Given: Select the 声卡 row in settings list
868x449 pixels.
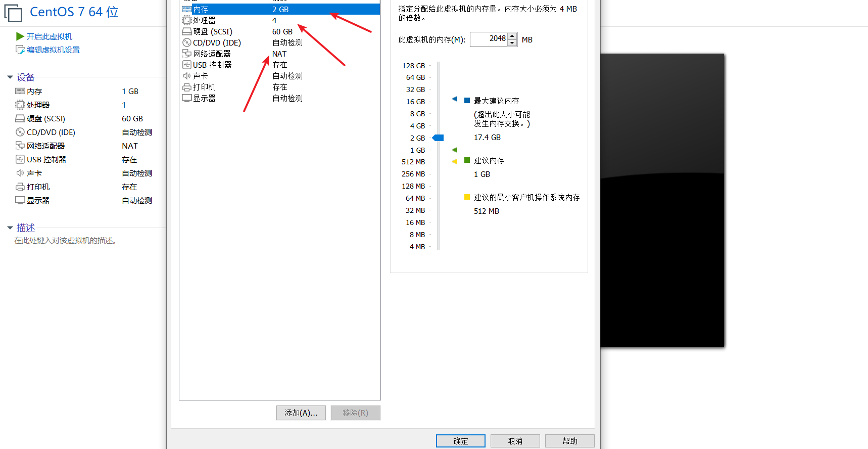Looking at the screenshot, I should pyautogui.click(x=280, y=76).
